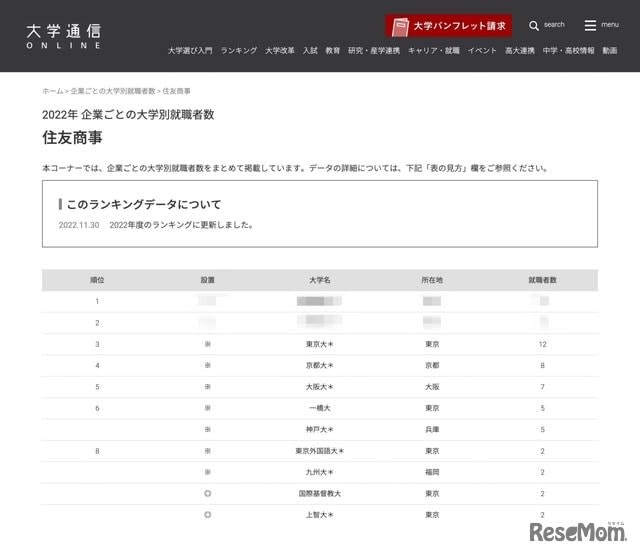Click the 就職者数 value 7 for 大阪大
This screenshot has height=555, width=640.
(542, 387)
